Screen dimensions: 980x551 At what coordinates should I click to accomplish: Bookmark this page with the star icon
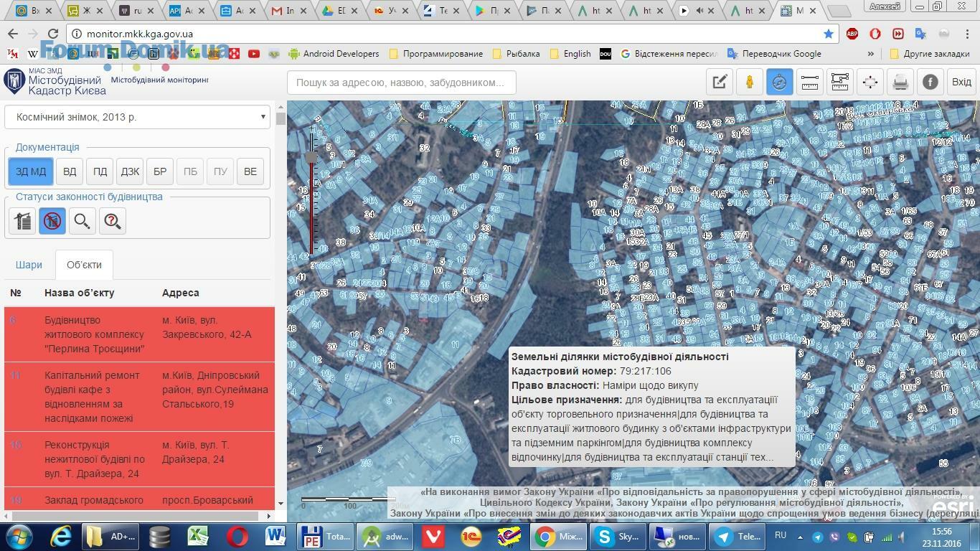point(829,34)
